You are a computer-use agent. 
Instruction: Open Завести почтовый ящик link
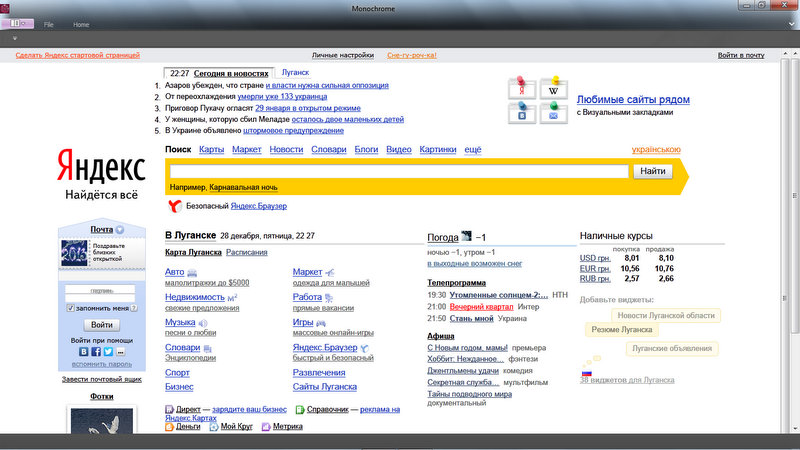(x=102, y=379)
